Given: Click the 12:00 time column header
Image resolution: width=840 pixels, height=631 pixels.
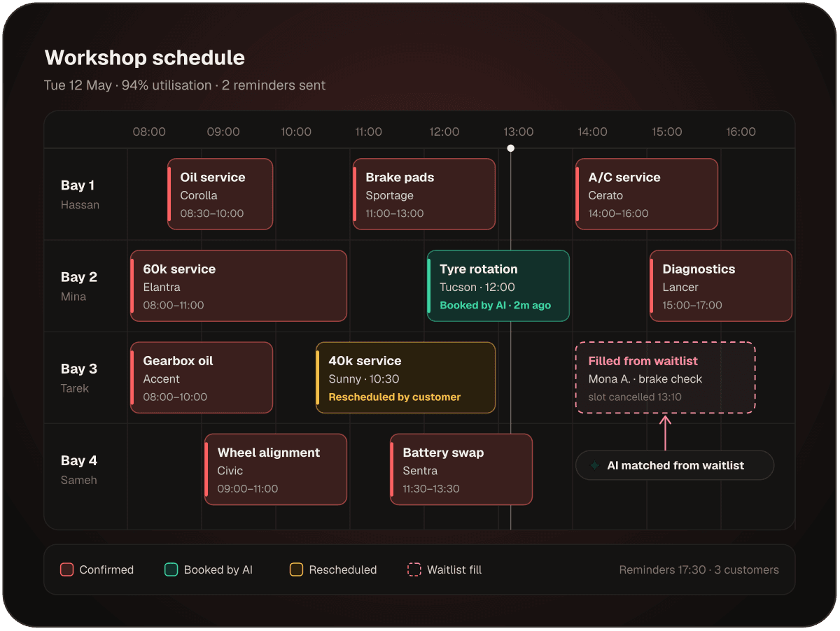Looking at the screenshot, I should pyautogui.click(x=444, y=132).
